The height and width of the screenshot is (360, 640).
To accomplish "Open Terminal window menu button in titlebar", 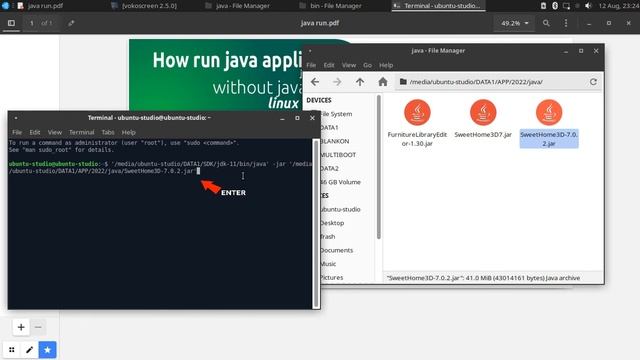I will tap(16, 118).
